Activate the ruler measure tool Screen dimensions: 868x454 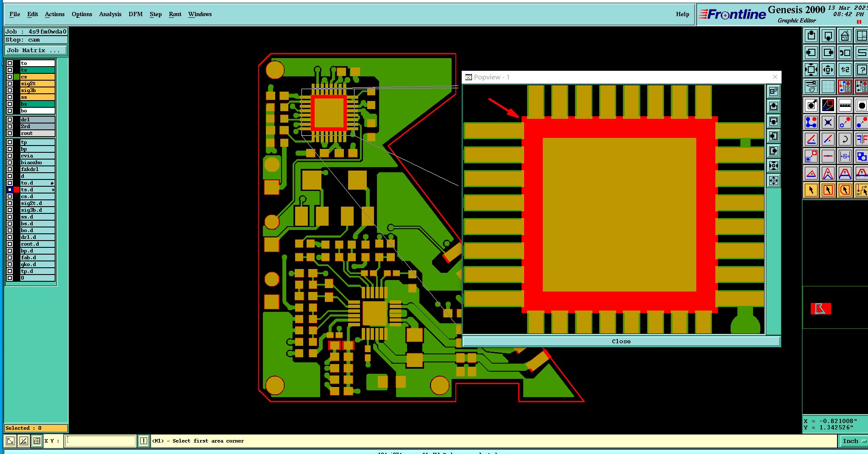845,105
